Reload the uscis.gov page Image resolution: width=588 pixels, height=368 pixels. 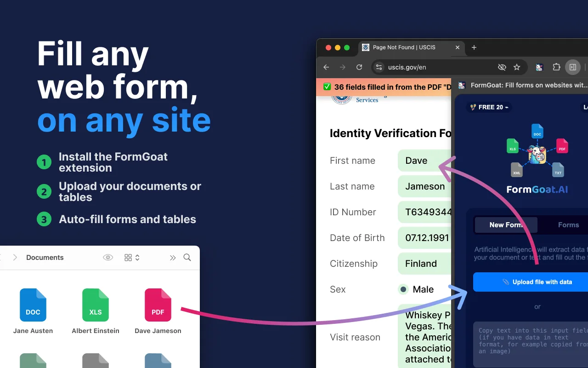click(x=359, y=67)
